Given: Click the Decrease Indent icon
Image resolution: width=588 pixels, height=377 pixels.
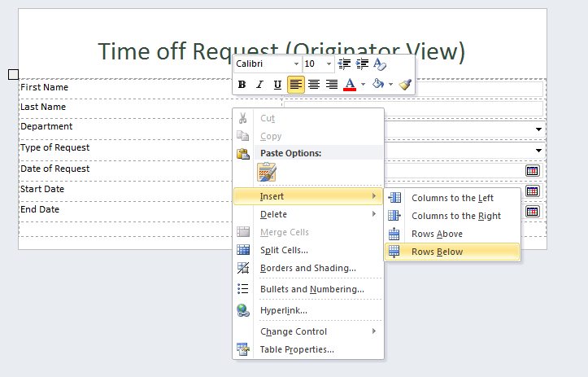Looking at the screenshot, I should click(344, 64).
